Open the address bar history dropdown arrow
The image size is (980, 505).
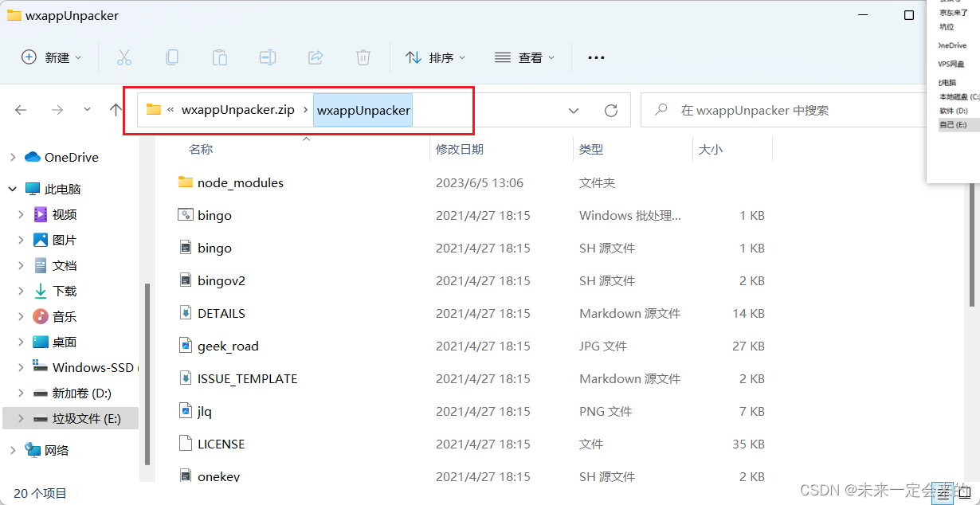point(574,110)
